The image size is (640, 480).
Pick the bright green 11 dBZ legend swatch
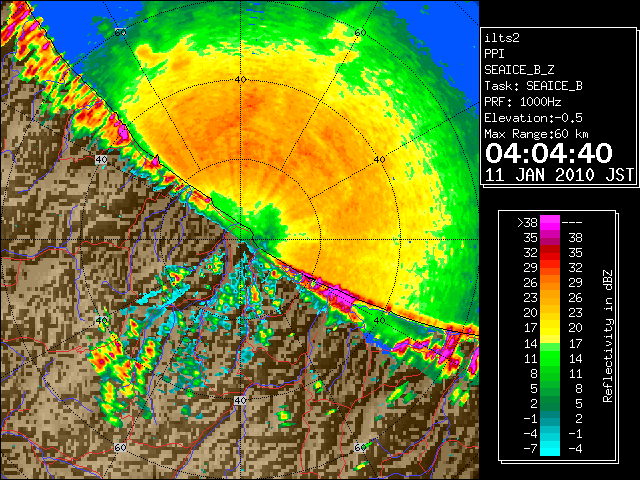550,358
